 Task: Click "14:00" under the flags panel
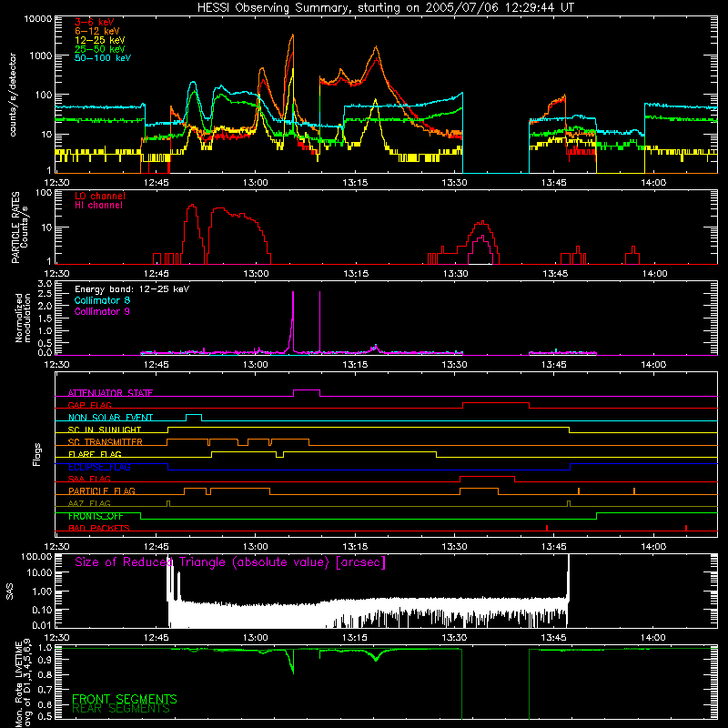653,547
